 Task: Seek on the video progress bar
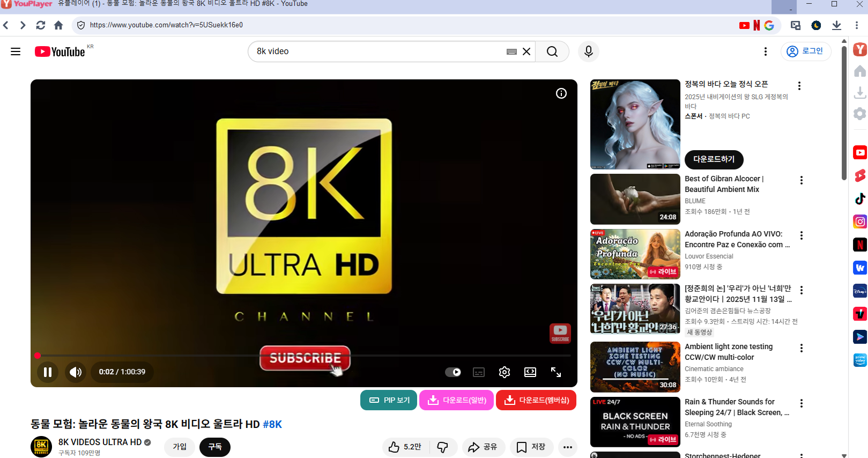pos(304,356)
